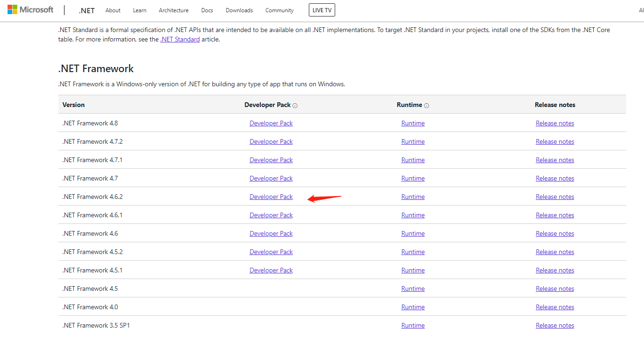The width and height of the screenshot is (644, 354).
Task: Open Release notes for .NET Framework 4.5.2
Action: coord(555,252)
